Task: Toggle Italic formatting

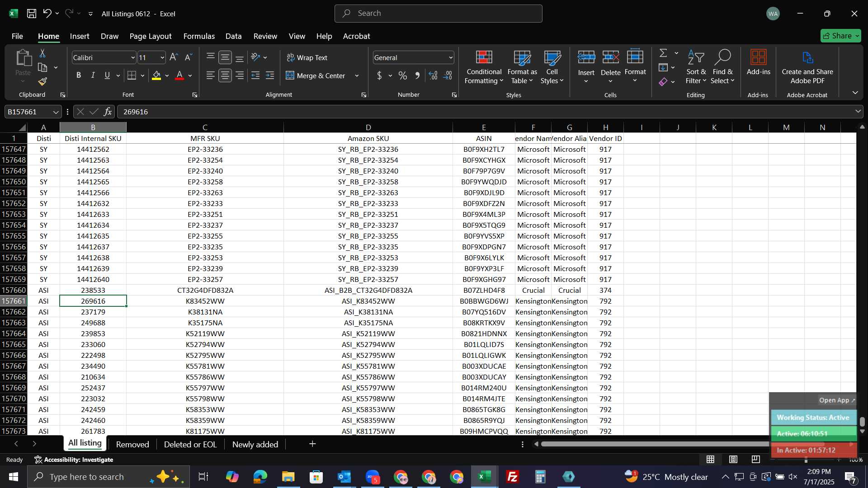Action: point(93,75)
